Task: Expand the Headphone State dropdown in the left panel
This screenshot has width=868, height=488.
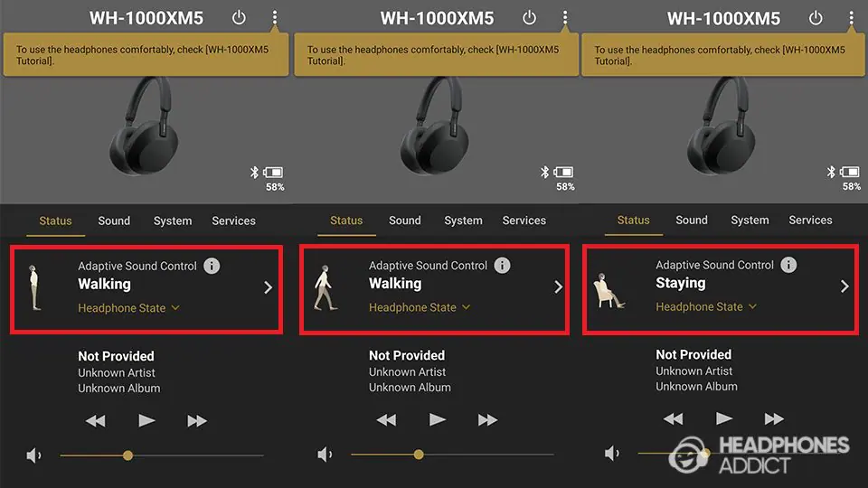Action: click(128, 307)
